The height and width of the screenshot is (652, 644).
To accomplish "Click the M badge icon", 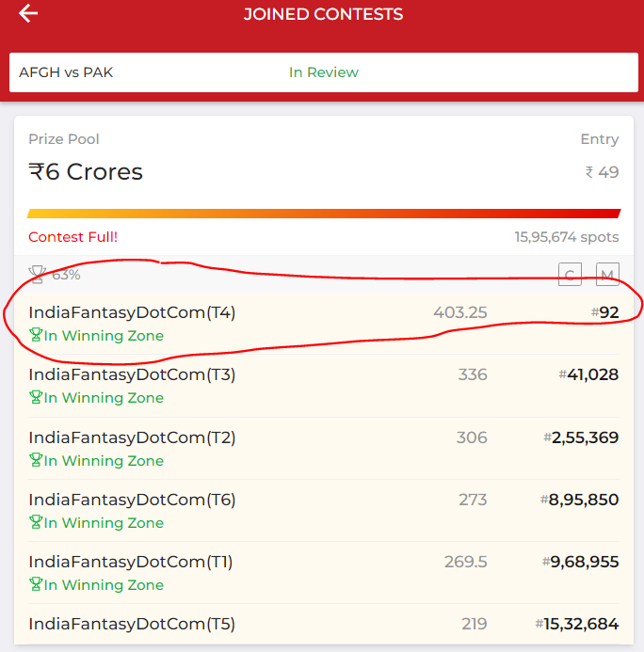I will coord(607,275).
